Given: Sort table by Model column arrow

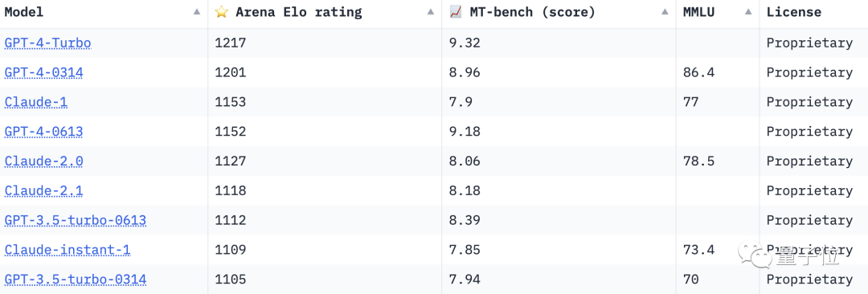Looking at the screenshot, I should pos(197,12).
